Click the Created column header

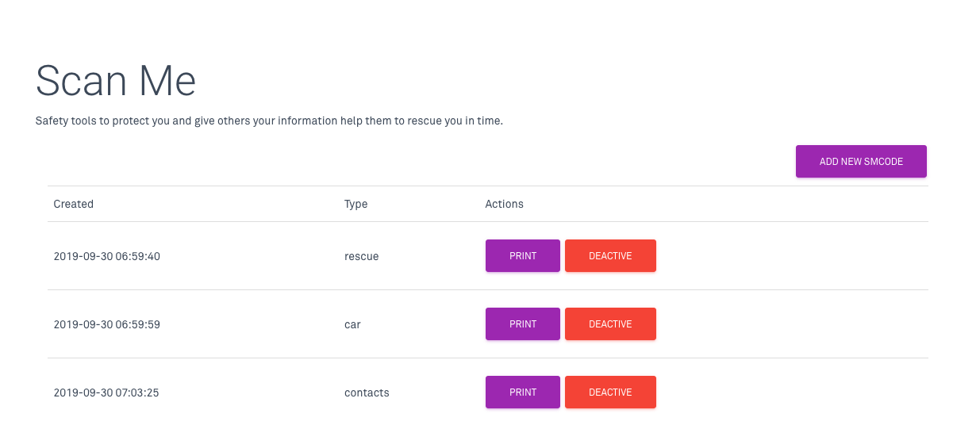[74, 204]
